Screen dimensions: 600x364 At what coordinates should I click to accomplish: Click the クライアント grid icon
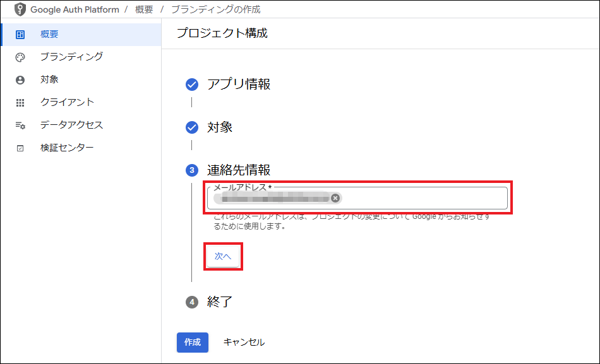[20, 102]
